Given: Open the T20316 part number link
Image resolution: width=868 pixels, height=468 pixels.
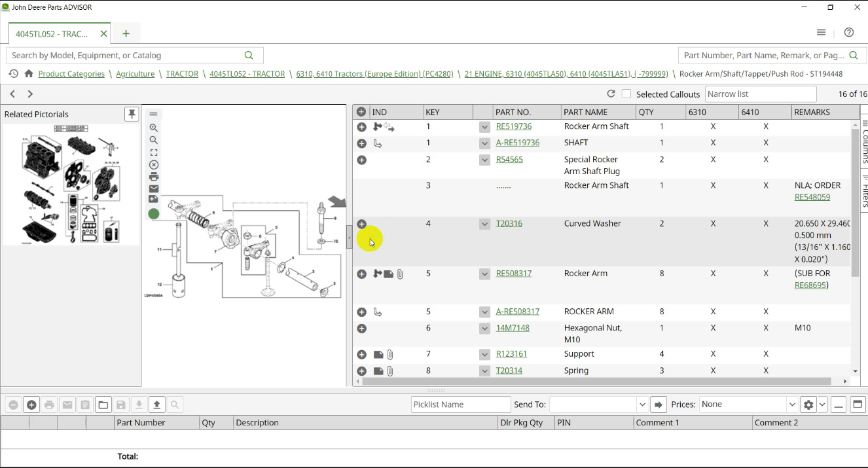Looking at the screenshot, I should [x=509, y=224].
